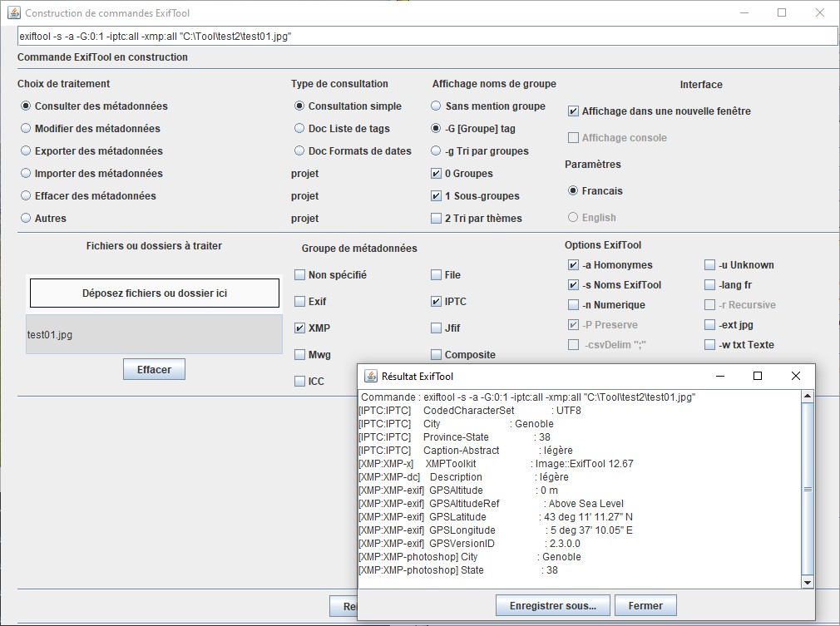Enable the -n Numerique option
The image size is (840, 626).
(573, 305)
